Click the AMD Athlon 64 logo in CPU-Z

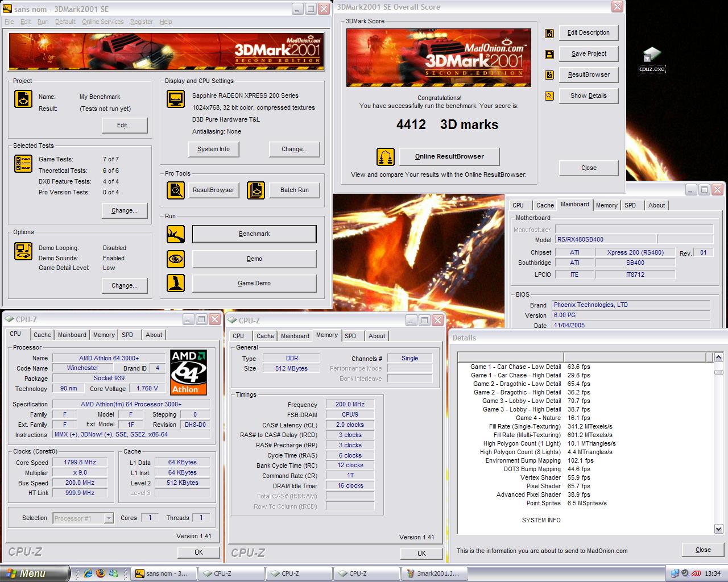click(x=189, y=372)
